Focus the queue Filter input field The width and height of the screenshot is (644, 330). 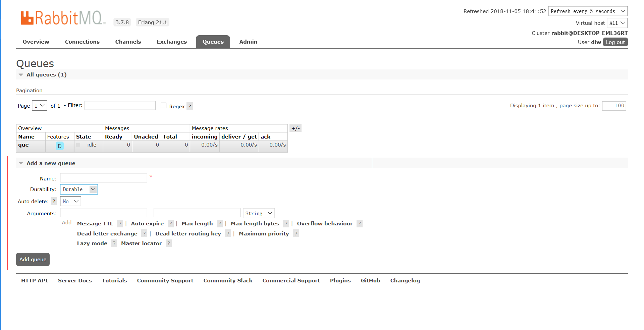(x=120, y=105)
